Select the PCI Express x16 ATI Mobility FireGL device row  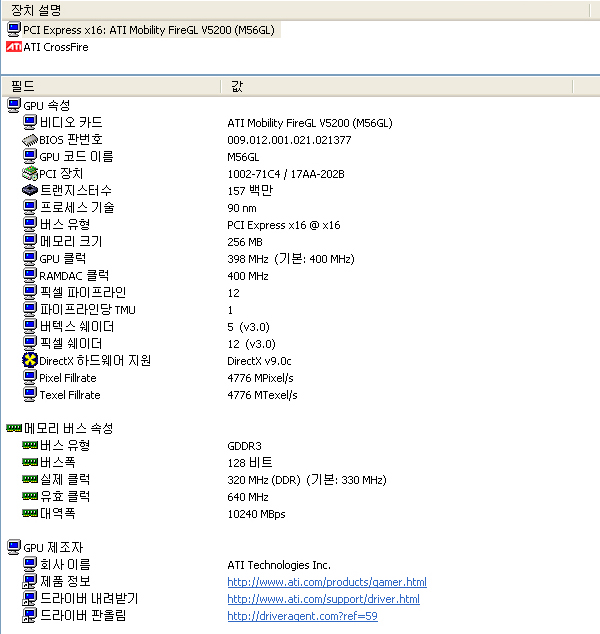(143, 30)
